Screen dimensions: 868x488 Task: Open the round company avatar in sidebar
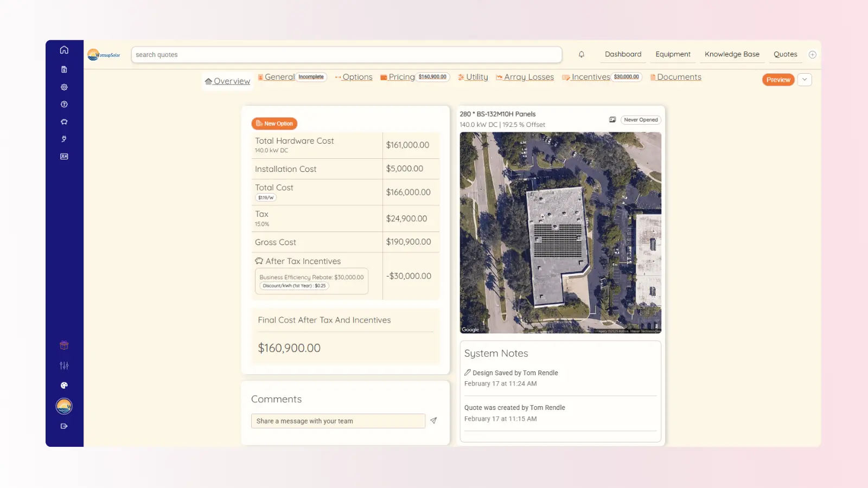click(64, 406)
